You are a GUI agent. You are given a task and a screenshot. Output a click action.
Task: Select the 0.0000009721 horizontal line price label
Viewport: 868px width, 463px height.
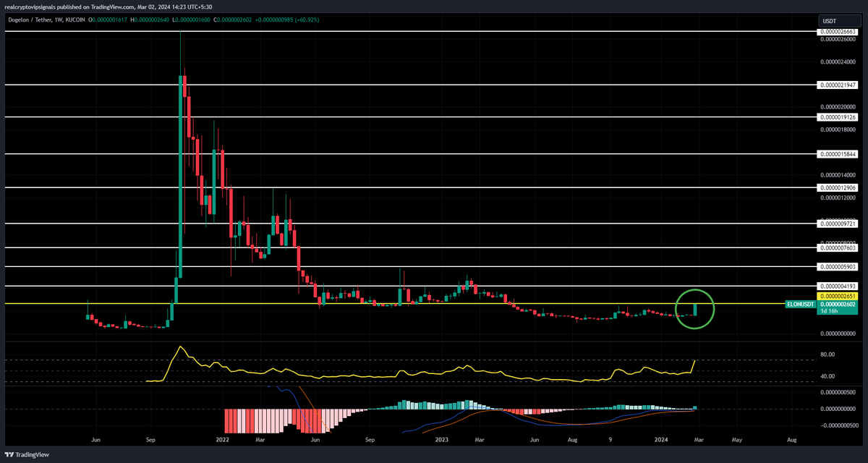click(838, 224)
